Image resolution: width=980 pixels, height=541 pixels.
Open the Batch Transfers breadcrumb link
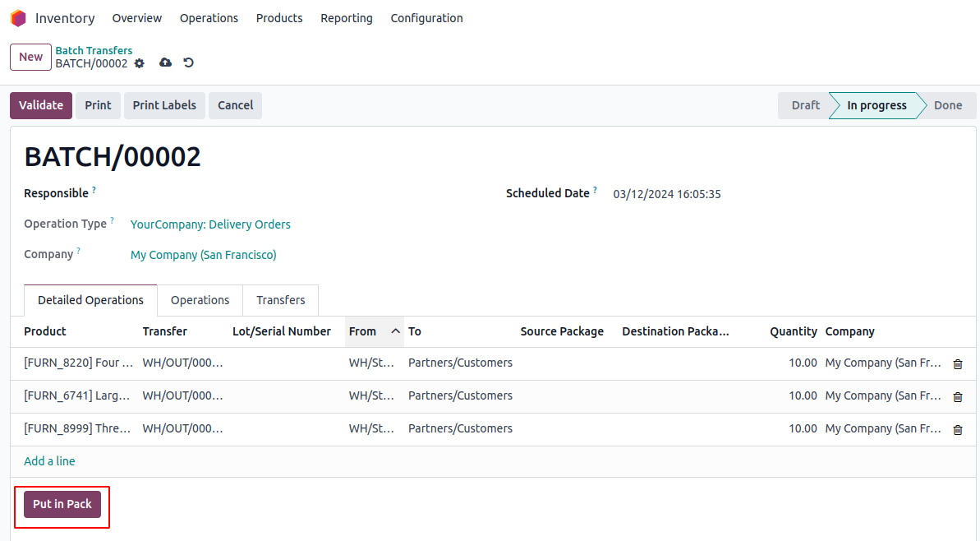(94, 50)
